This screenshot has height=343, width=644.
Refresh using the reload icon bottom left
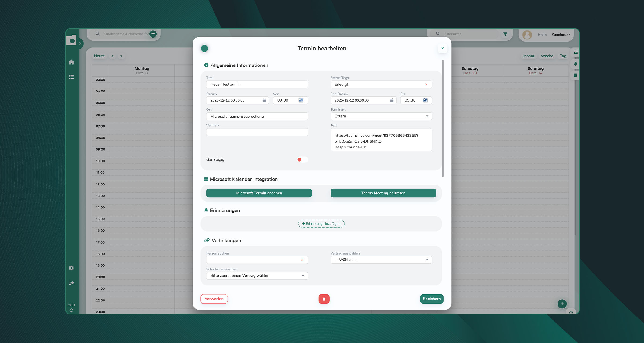click(x=71, y=310)
